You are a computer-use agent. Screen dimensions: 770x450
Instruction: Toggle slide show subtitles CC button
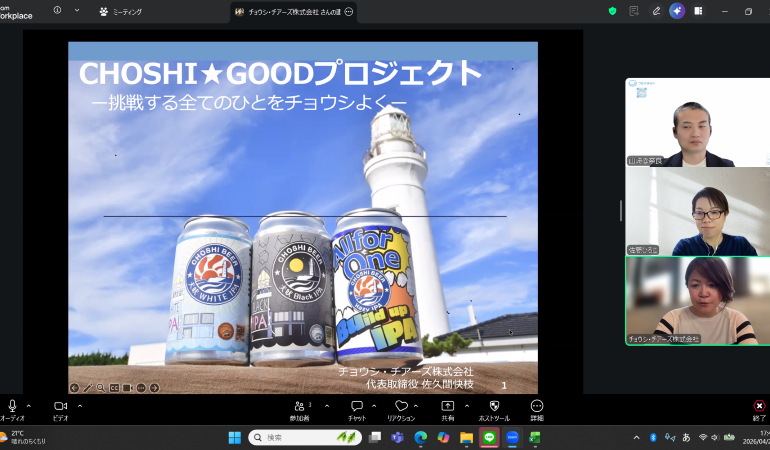(x=114, y=387)
